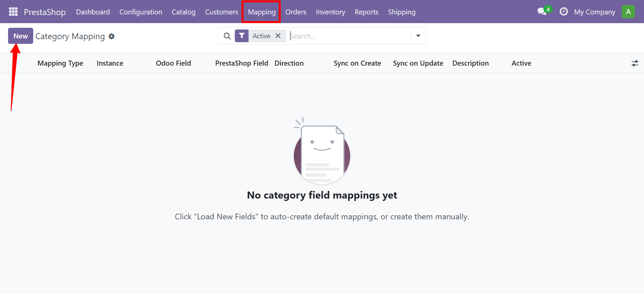This screenshot has width=644, height=294.
Task: Select all rows with the header checkbox
Action: (x=10, y=63)
